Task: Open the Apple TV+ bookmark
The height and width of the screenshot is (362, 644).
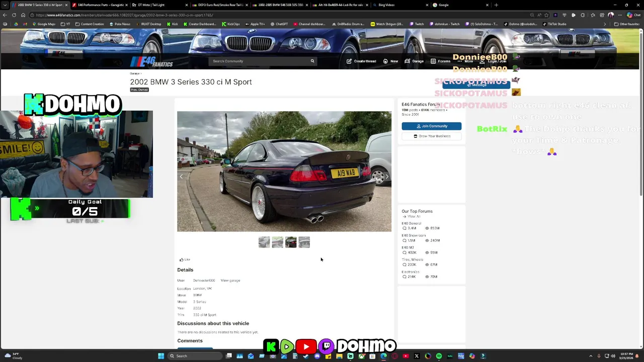Action: [x=255, y=24]
